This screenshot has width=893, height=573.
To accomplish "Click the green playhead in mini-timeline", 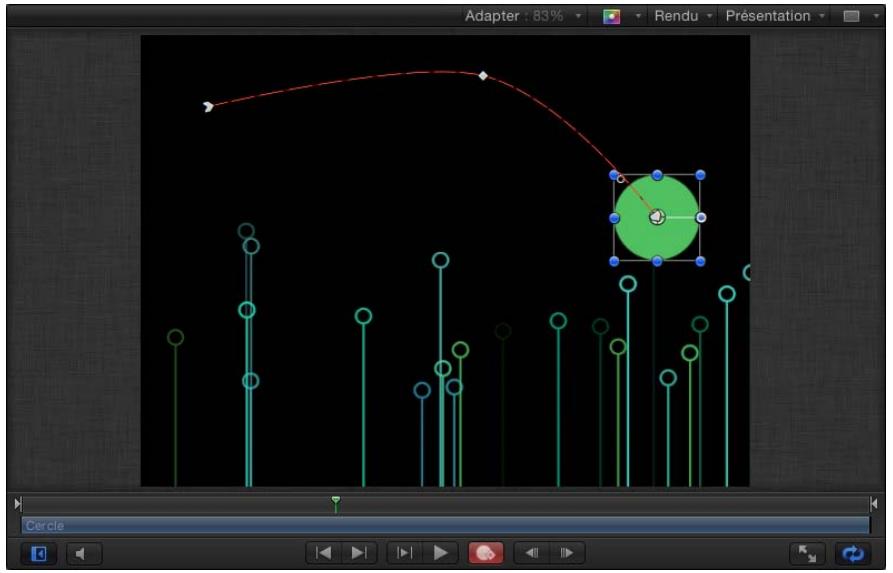I will pos(336,502).
